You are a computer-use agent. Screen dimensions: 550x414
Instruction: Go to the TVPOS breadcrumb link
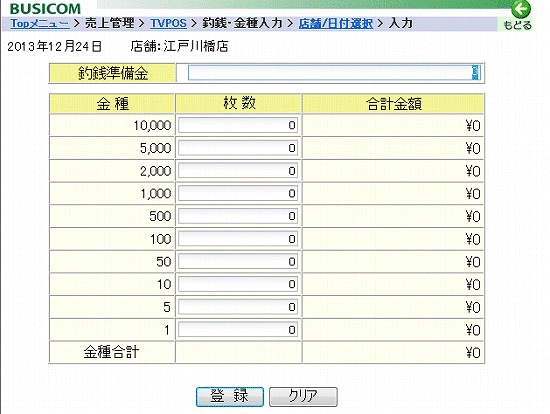[168, 24]
